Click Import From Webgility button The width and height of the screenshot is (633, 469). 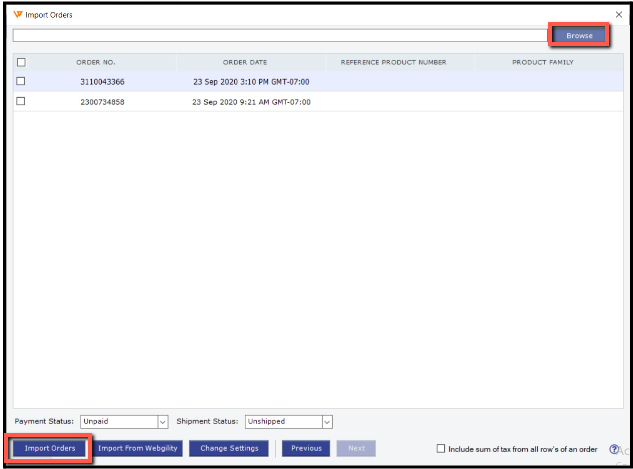point(139,448)
